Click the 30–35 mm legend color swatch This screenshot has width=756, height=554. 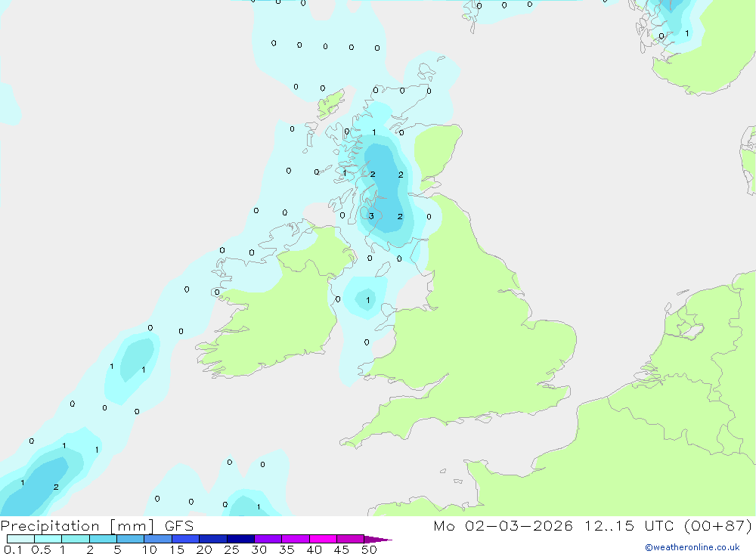click(268, 539)
